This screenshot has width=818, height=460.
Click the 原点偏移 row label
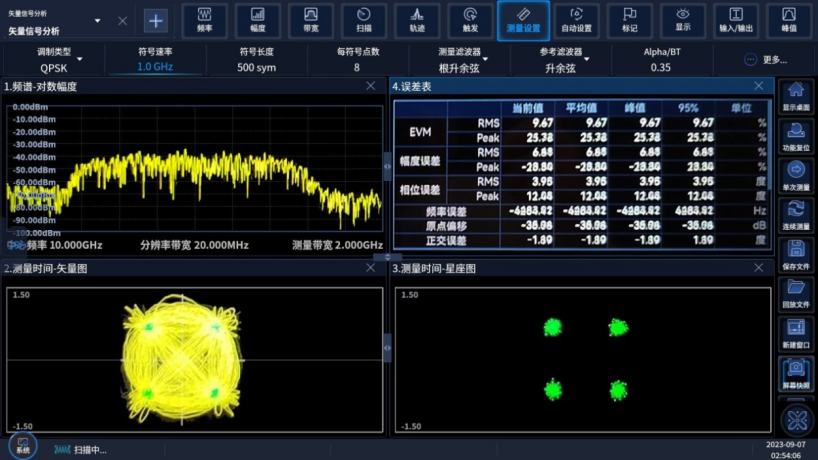[447, 226]
